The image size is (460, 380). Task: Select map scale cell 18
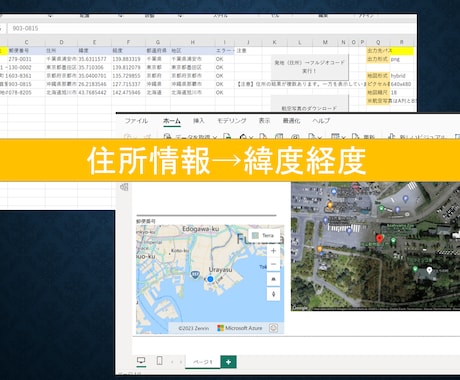[402, 92]
